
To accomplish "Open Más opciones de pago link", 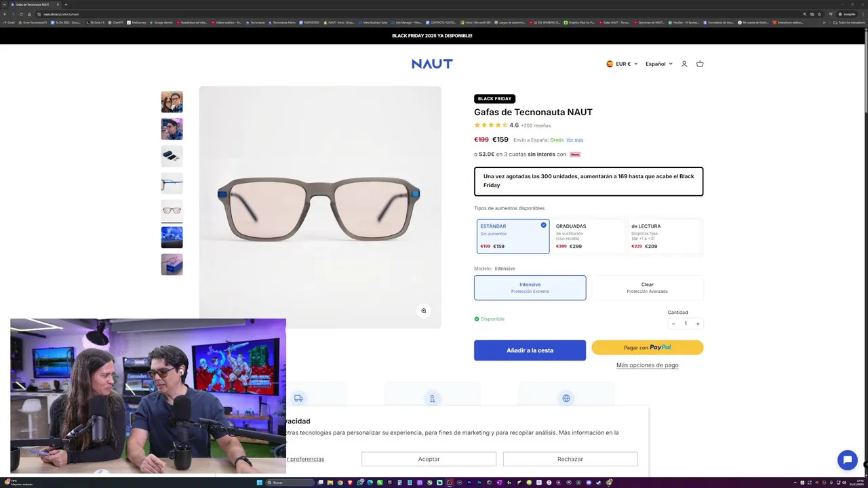I will (x=648, y=365).
